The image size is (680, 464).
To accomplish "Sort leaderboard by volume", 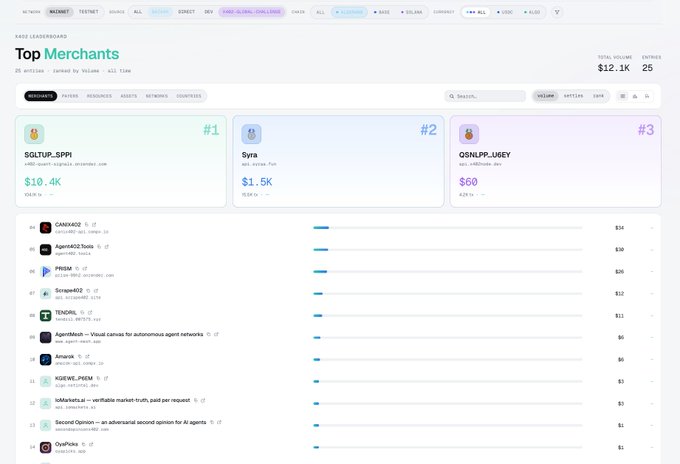I will [x=546, y=96].
